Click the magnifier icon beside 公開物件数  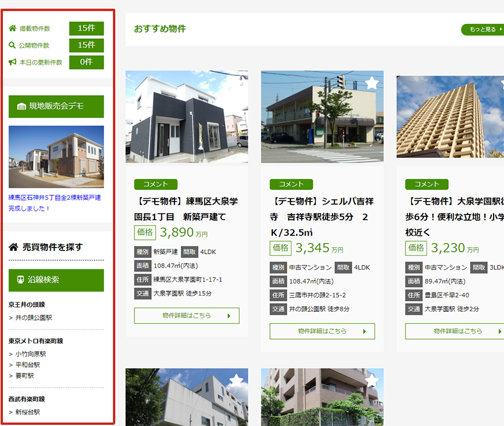pyautogui.click(x=13, y=45)
